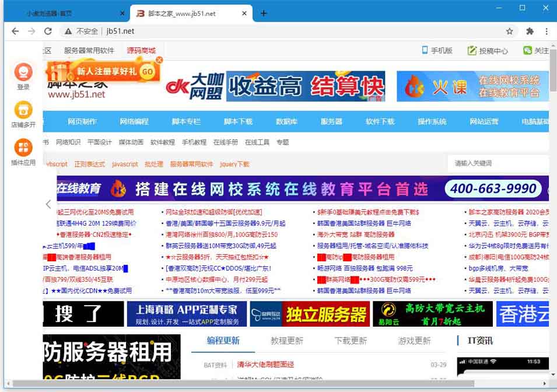The height and width of the screenshot is (392, 557).
Task: Reload the jb51.net page
Action: 48,32
